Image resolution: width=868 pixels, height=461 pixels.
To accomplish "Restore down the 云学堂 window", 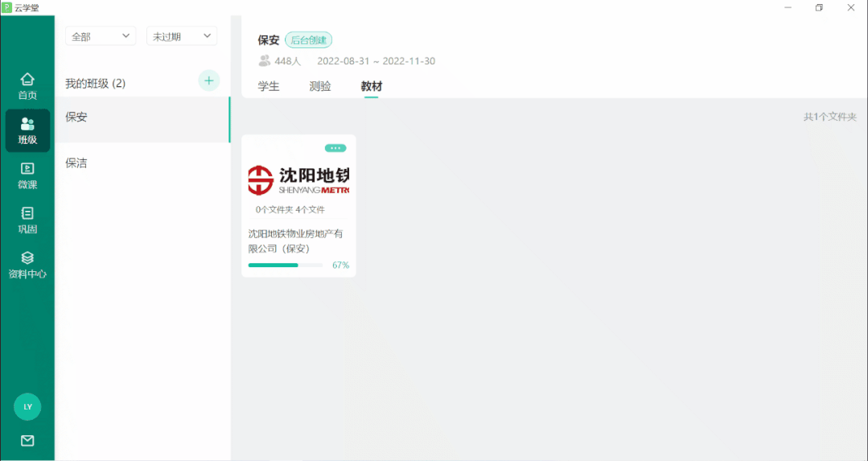I will tap(819, 8).
